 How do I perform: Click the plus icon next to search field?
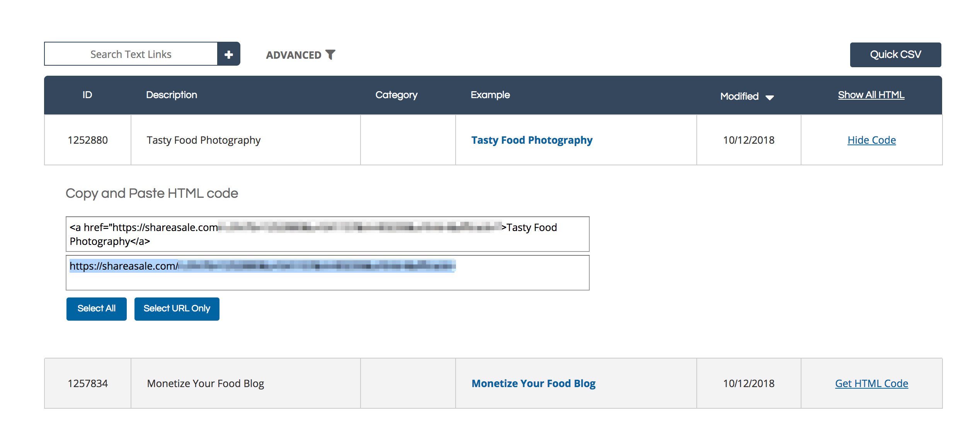[x=229, y=54]
